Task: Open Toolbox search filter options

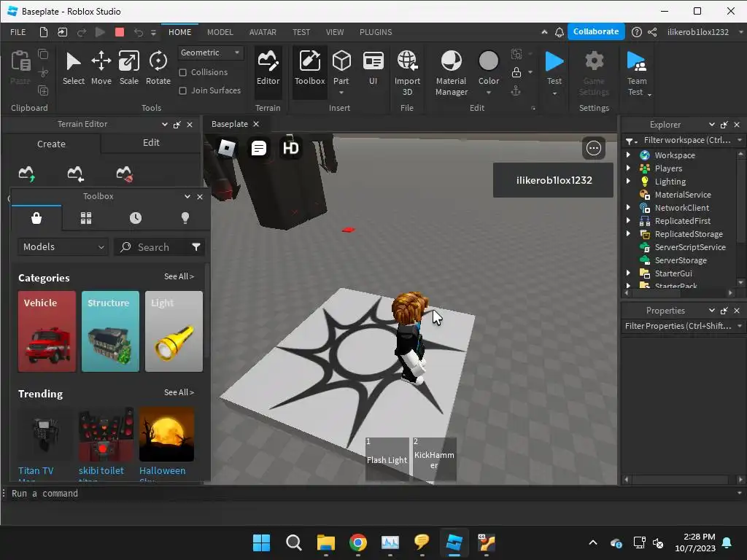Action: (x=196, y=246)
